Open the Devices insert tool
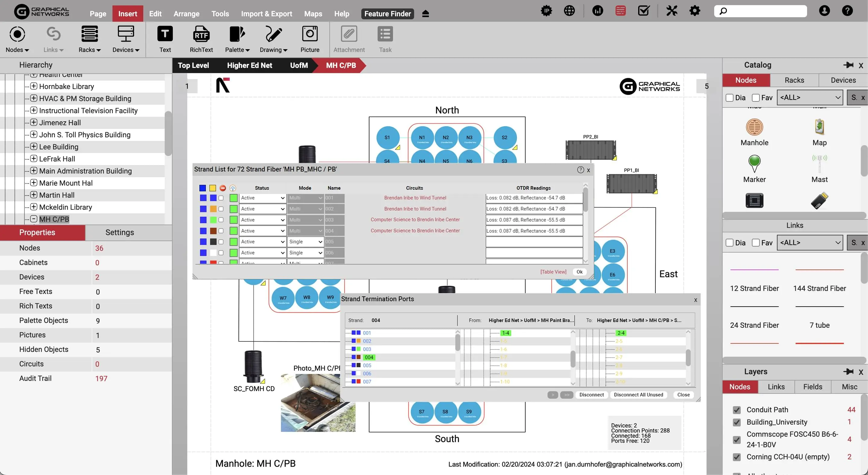The image size is (868, 475). 126,40
